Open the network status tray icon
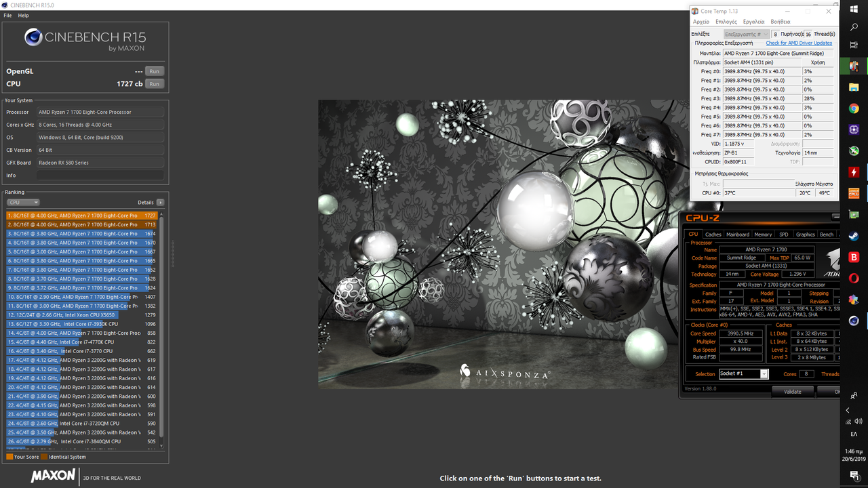The height and width of the screenshot is (488, 868). (x=848, y=421)
